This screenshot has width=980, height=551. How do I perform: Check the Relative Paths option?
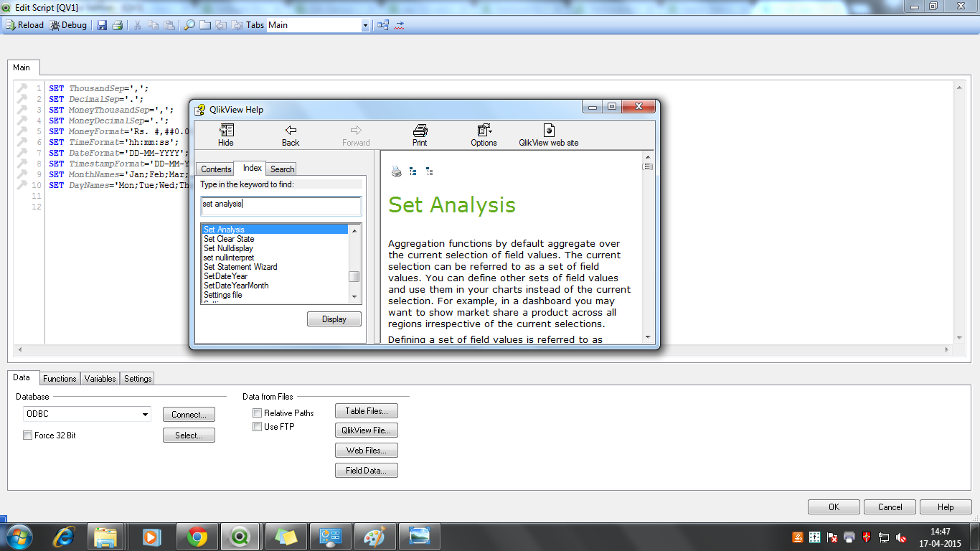pyautogui.click(x=257, y=413)
